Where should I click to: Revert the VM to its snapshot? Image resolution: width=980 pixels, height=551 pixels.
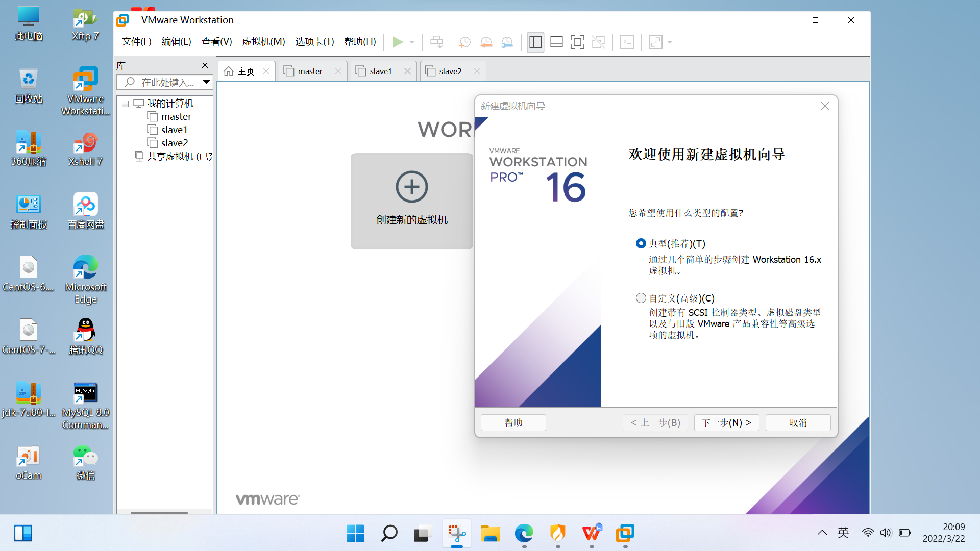(486, 42)
